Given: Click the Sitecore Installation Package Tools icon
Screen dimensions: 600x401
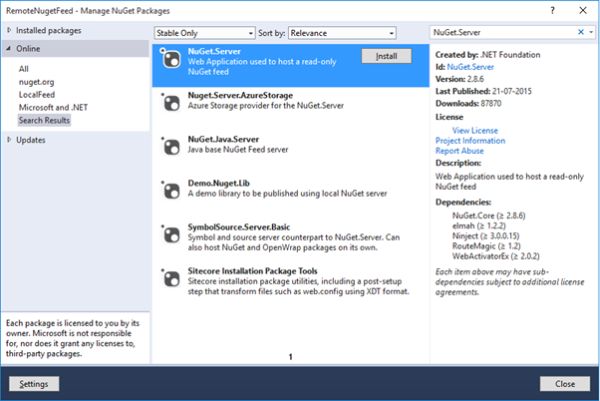Looking at the screenshot, I should click(170, 279).
